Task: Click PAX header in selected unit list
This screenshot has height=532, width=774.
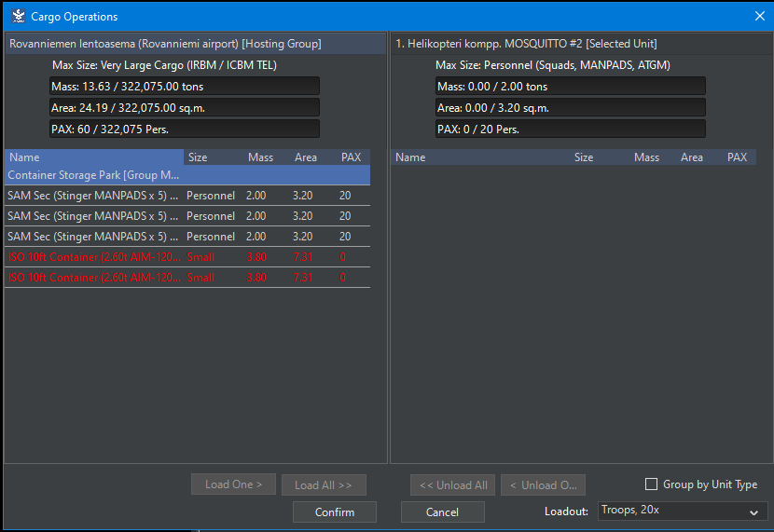Action: pos(739,157)
